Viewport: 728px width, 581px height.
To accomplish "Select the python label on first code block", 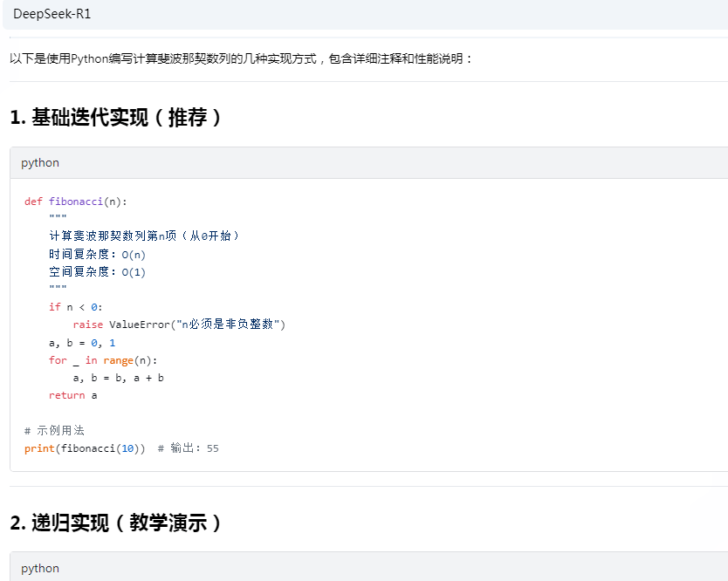I will [40, 162].
